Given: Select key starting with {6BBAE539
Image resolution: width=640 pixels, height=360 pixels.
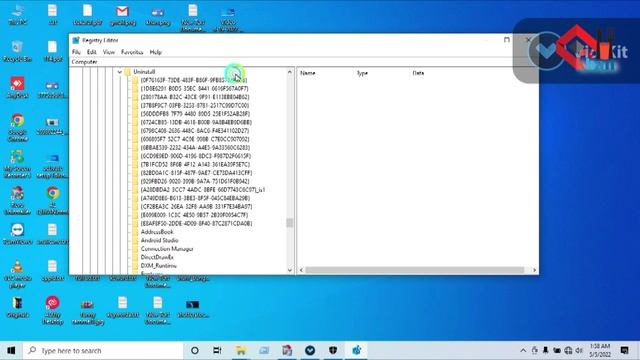Looking at the screenshot, I should [195, 148].
